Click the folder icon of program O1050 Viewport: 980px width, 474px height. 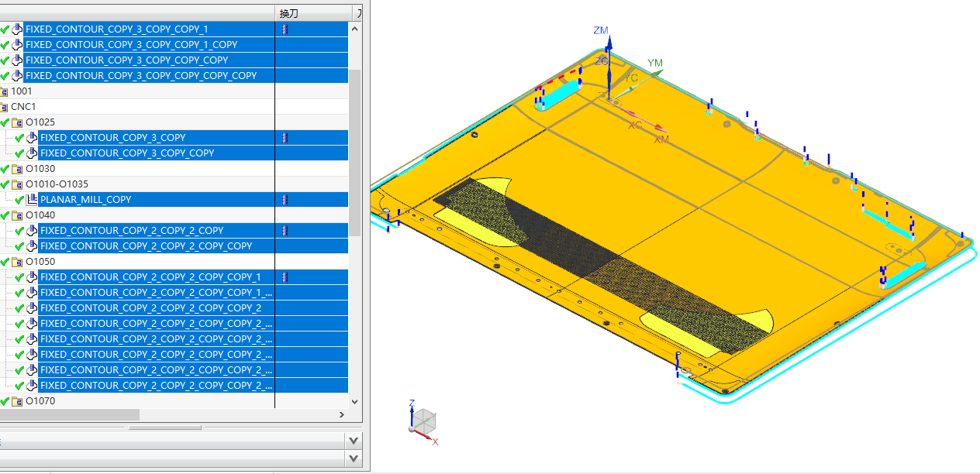(x=17, y=262)
